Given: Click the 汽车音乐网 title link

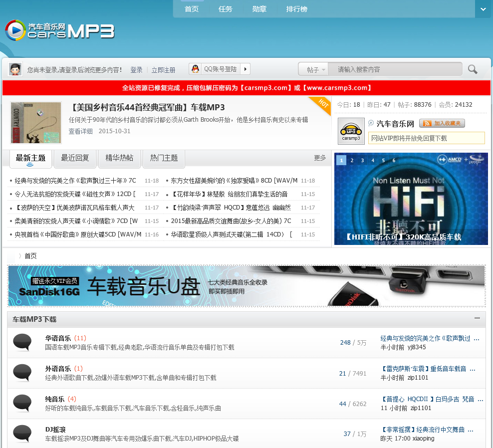Looking at the screenshot, I should pyautogui.click(x=395, y=124).
